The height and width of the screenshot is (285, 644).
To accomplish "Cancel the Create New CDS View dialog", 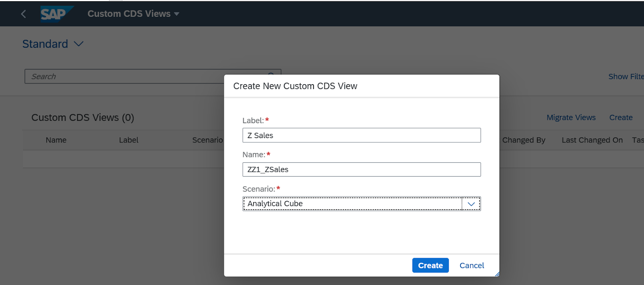I will click(x=472, y=266).
